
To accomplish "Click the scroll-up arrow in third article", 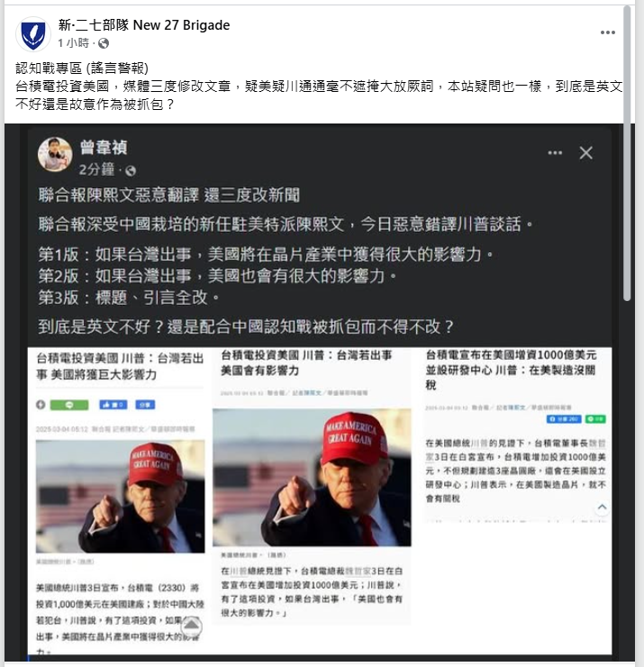I will [602, 507].
